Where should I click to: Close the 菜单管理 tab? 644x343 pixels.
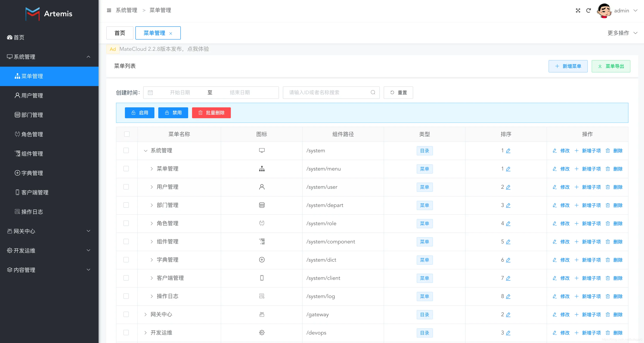(171, 34)
